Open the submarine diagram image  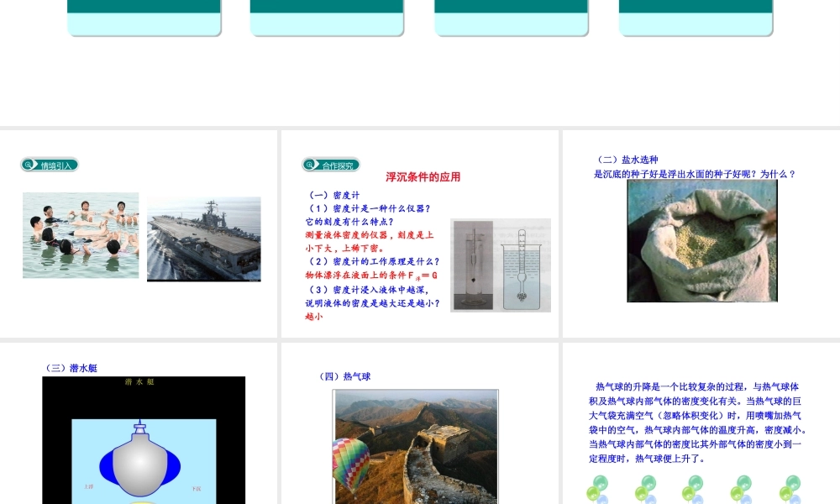click(x=144, y=440)
